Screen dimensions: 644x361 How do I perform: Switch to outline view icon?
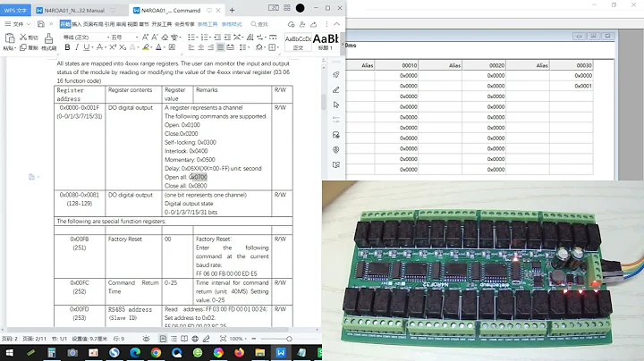point(174,339)
